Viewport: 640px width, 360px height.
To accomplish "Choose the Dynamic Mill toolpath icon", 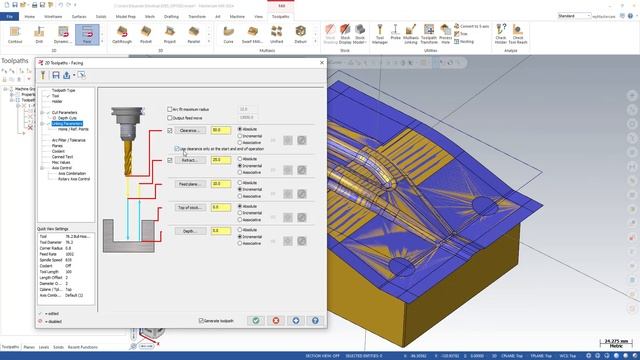I will tap(63, 34).
